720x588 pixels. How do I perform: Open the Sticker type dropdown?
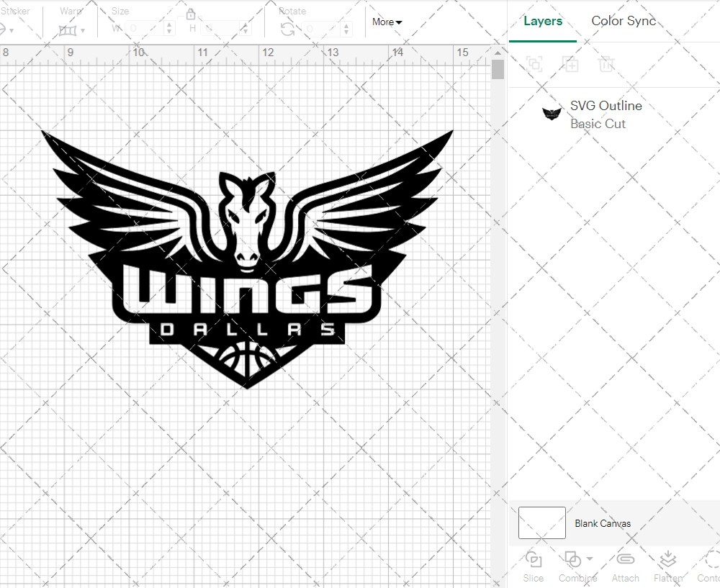tap(10, 30)
